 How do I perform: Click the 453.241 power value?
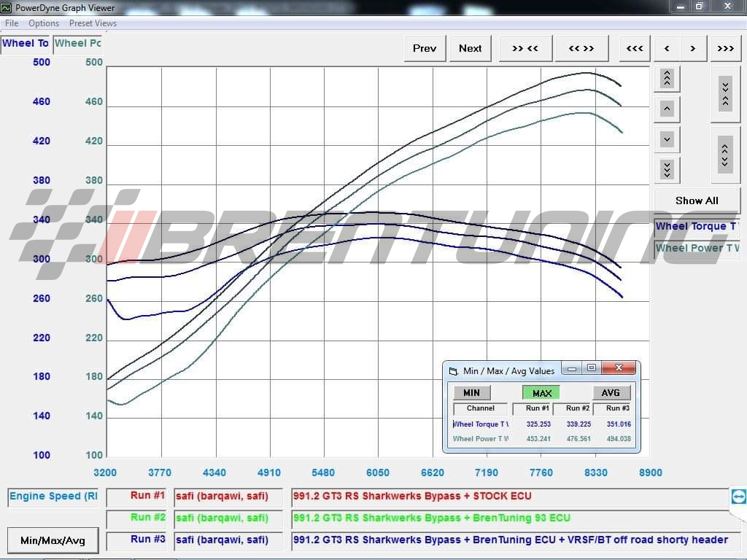(538, 438)
